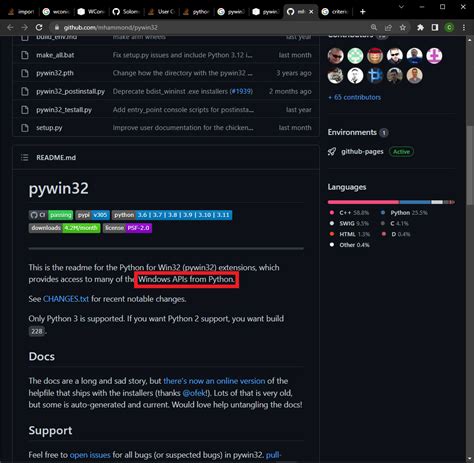Open the extensions puzzle icon
The width and height of the screenshot is (474, 463).
[x=420, y=27]
